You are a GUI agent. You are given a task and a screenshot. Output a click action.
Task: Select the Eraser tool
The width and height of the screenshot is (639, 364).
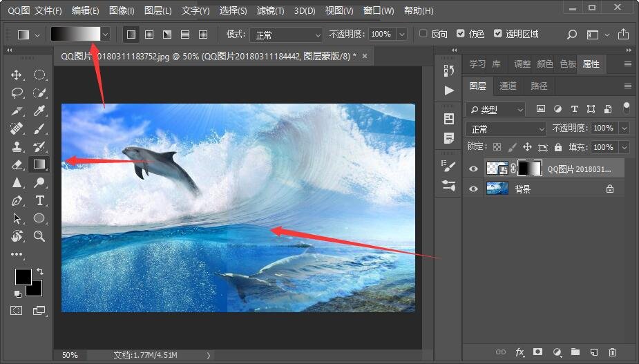point(17,164)
